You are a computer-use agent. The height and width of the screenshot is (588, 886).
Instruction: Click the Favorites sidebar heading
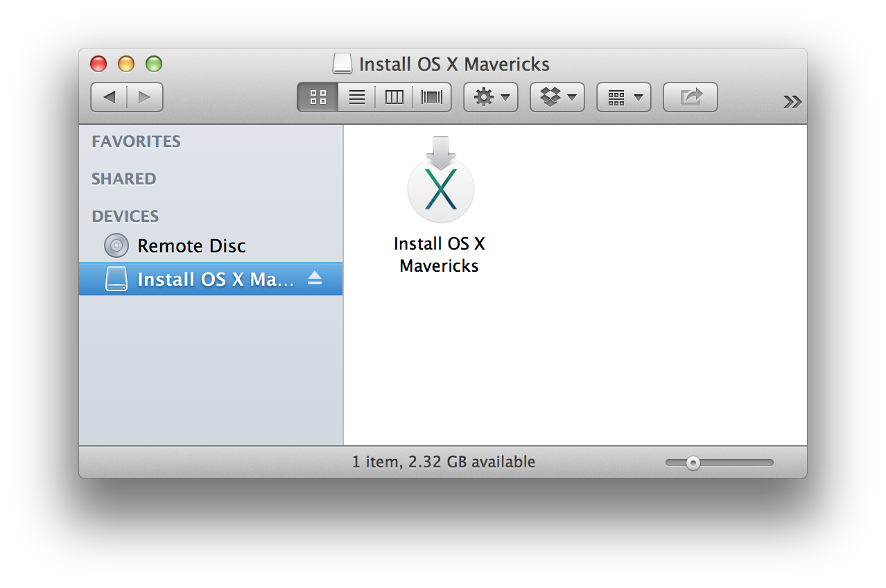136,141
